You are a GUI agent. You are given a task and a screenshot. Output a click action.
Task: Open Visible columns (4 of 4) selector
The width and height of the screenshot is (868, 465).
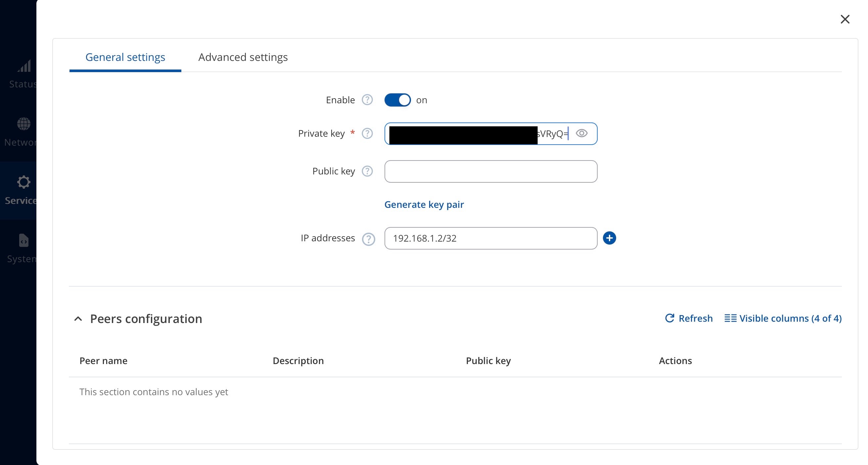pyautogui.click(x=783, y=318)
